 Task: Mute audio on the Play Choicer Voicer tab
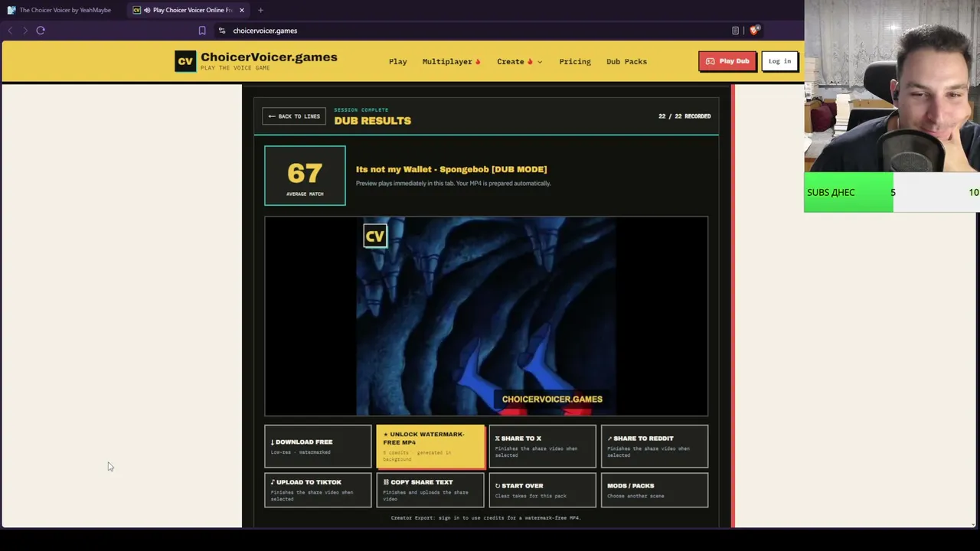tap(147, 10)
